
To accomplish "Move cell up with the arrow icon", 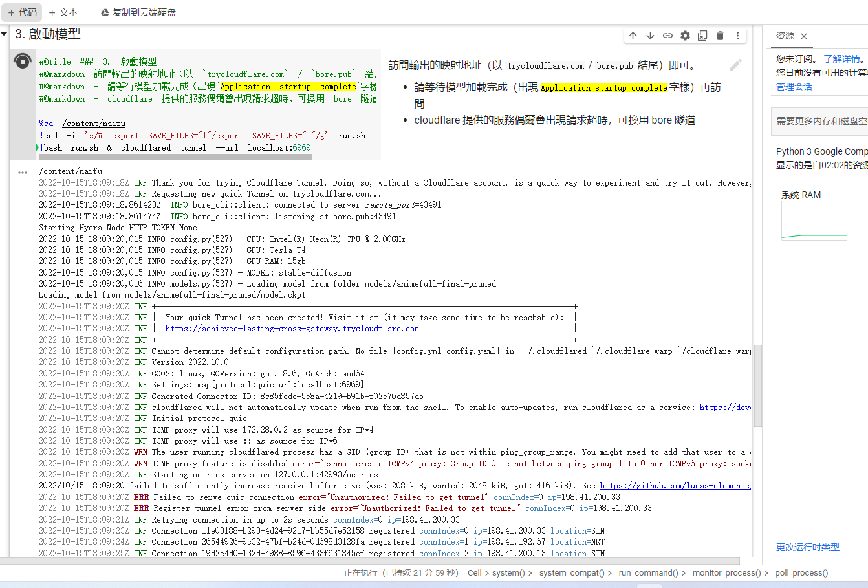I will point(633,36).
